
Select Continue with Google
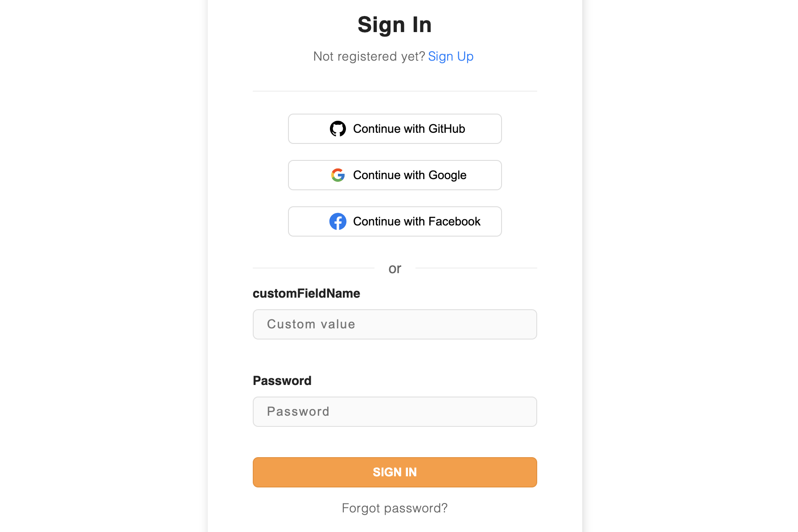pos(395,175)
